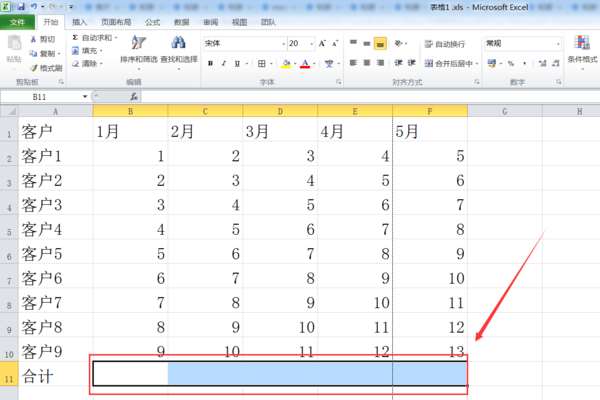This screenshot has width=600, height=400.
Task: Click the Decrease Decimal icon
Action: pos(556,63)
